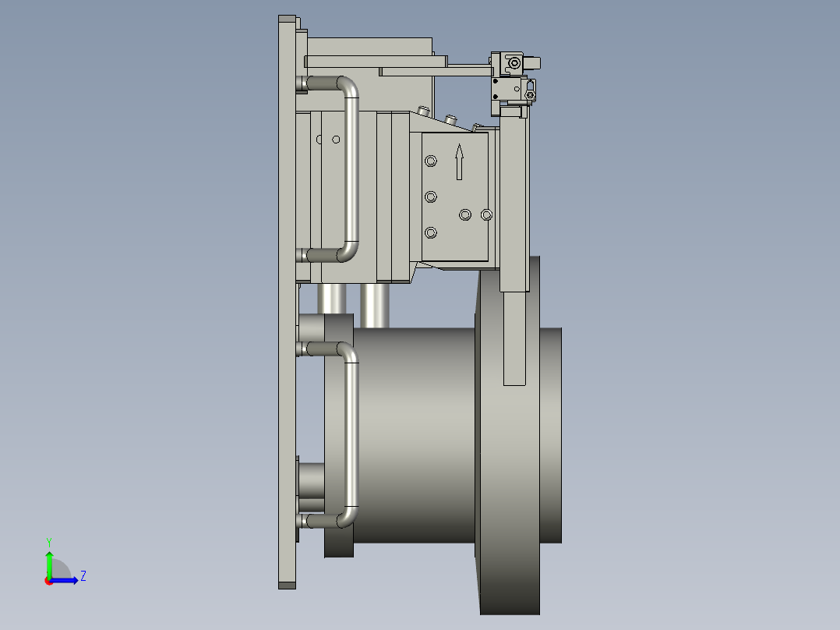The height and width of the screenshot is (630, 840).
Task: Select the red origin point of the triad
Action: pos(50,581)
